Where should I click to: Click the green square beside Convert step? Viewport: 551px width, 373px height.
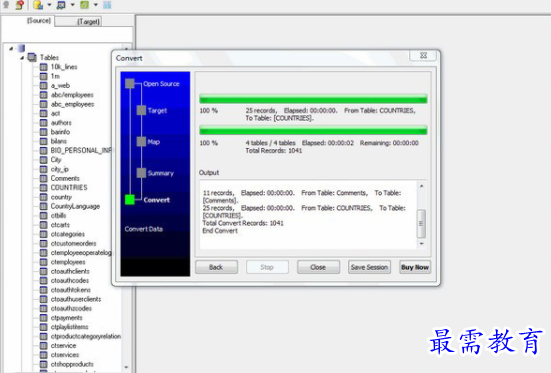(130, 200)
